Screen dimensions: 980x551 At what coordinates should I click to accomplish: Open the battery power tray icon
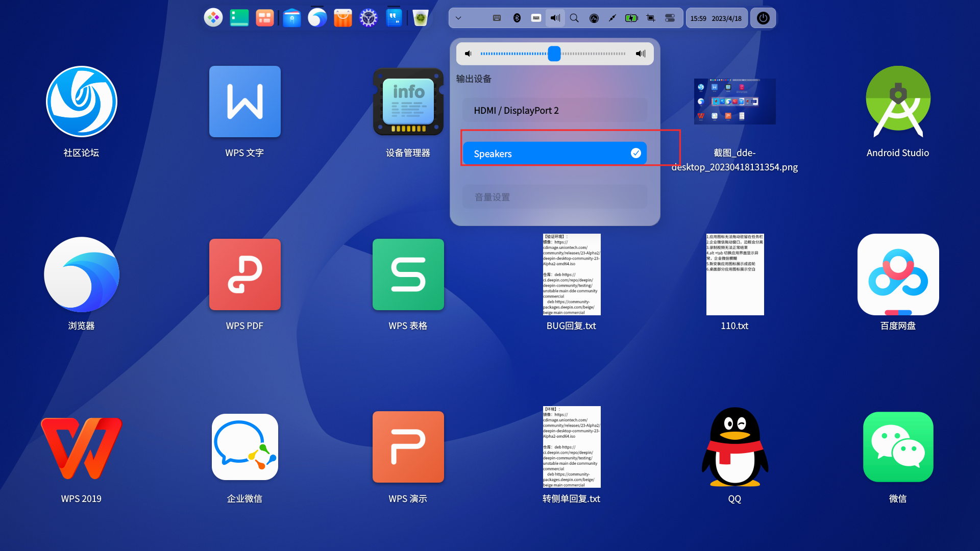(631, 18)
